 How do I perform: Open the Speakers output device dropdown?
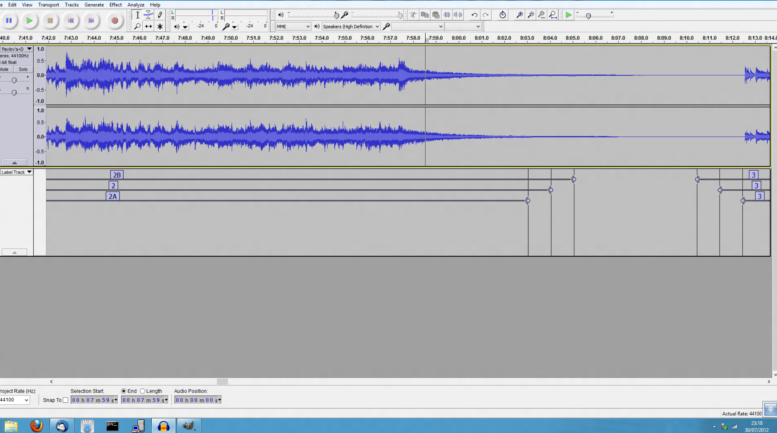[x=351, y=26]
